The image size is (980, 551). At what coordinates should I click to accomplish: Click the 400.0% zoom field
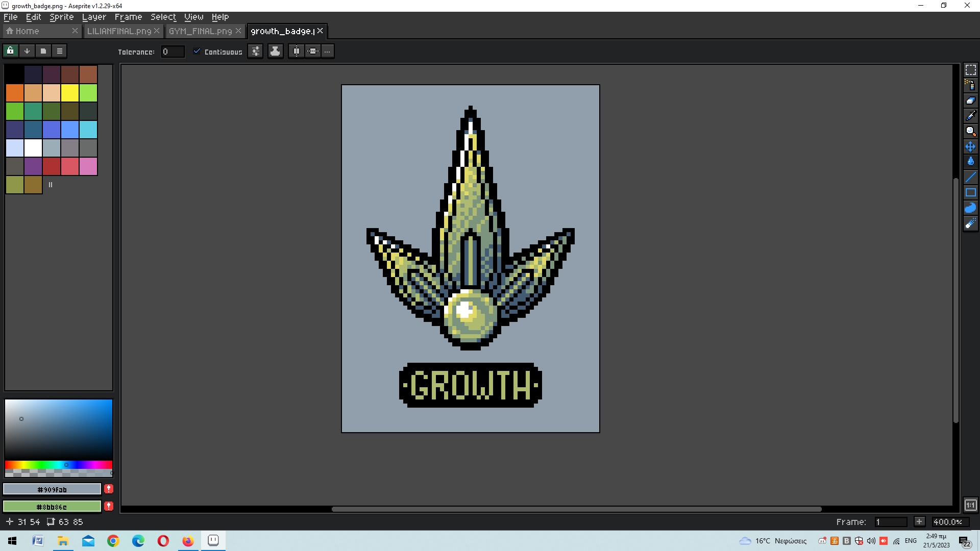pos(950,522)
